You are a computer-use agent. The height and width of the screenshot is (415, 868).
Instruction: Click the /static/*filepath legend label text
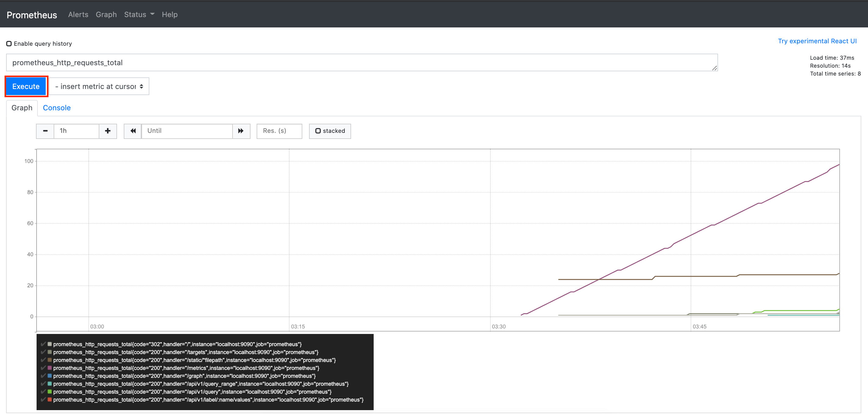[x=194, y=360]
